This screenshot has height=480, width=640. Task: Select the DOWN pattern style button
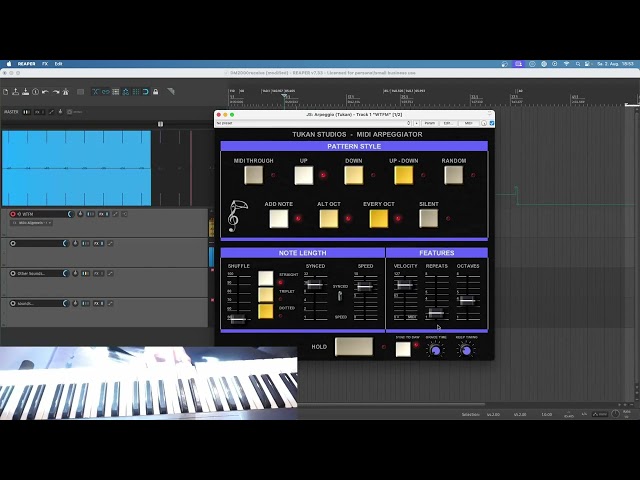tap(353, 175)
